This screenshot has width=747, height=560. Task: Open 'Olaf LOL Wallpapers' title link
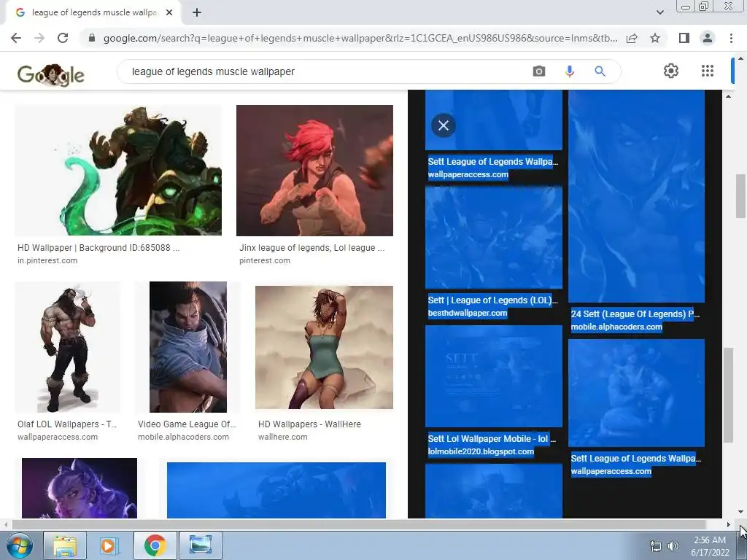(67, 424)
